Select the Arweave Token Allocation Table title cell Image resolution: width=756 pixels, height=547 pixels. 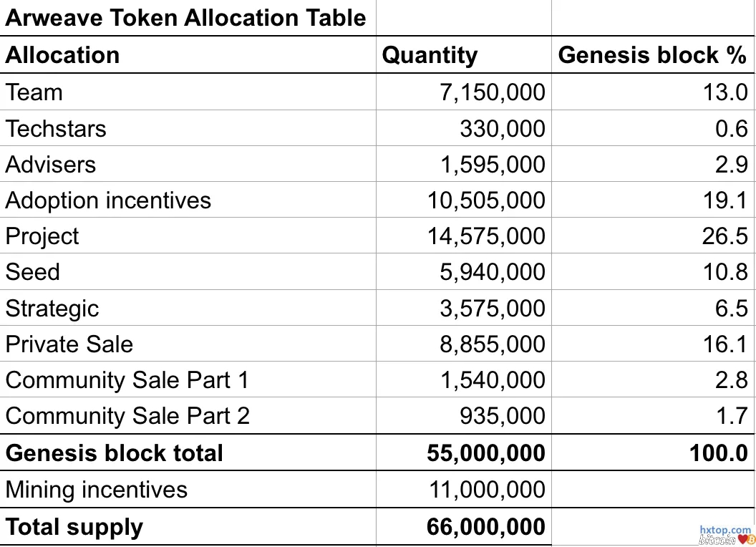click(x=185, y=18)
